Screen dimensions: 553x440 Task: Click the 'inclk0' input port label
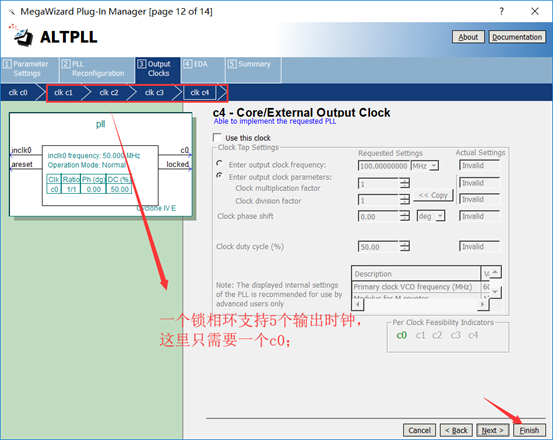[x=22, y=150]
